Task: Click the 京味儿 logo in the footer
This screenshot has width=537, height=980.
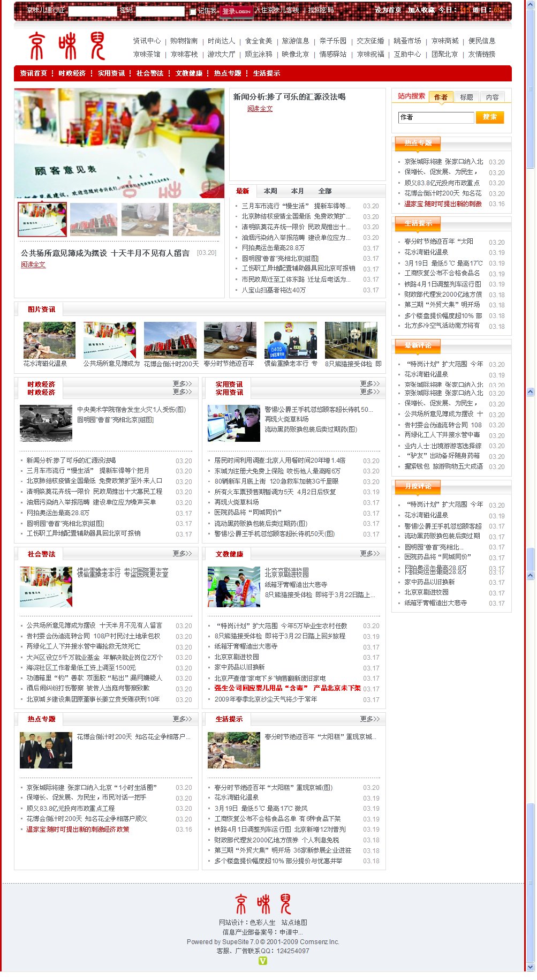Action: coord(263,904)
